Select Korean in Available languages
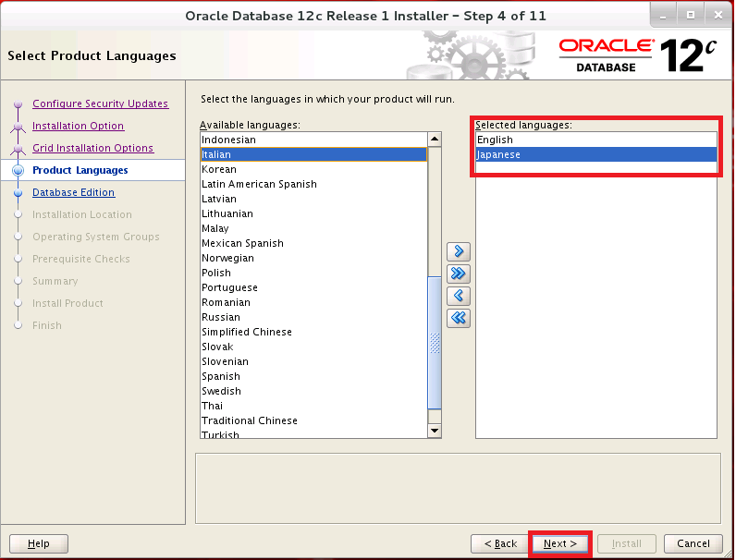 coord(313,169)
